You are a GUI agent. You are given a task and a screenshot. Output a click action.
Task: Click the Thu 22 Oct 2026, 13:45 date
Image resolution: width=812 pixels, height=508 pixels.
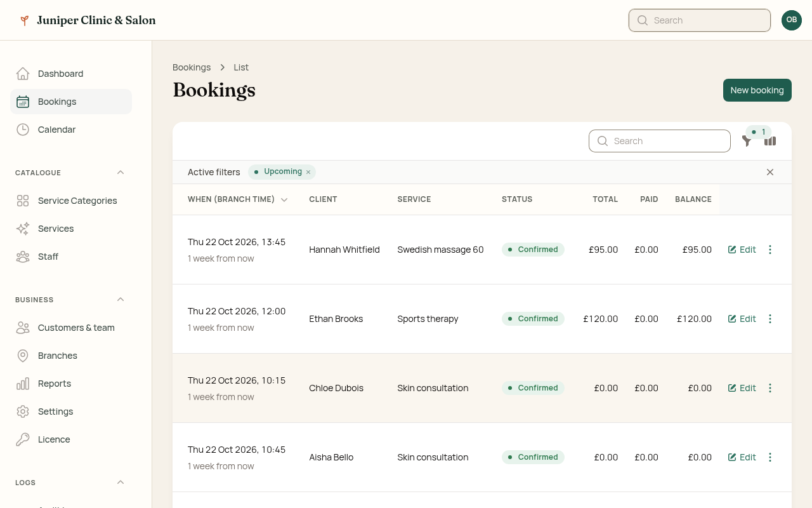pyautogui.click(x=237, y=242)
